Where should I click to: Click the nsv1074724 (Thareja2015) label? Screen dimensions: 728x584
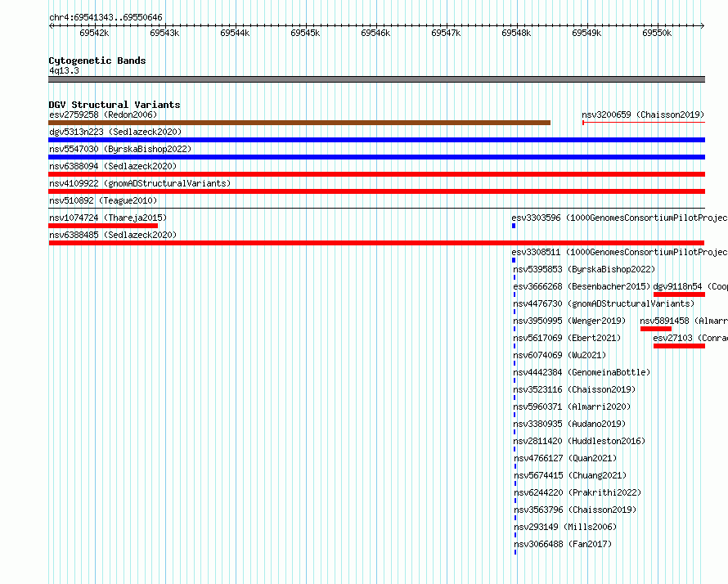coord(108,218)
